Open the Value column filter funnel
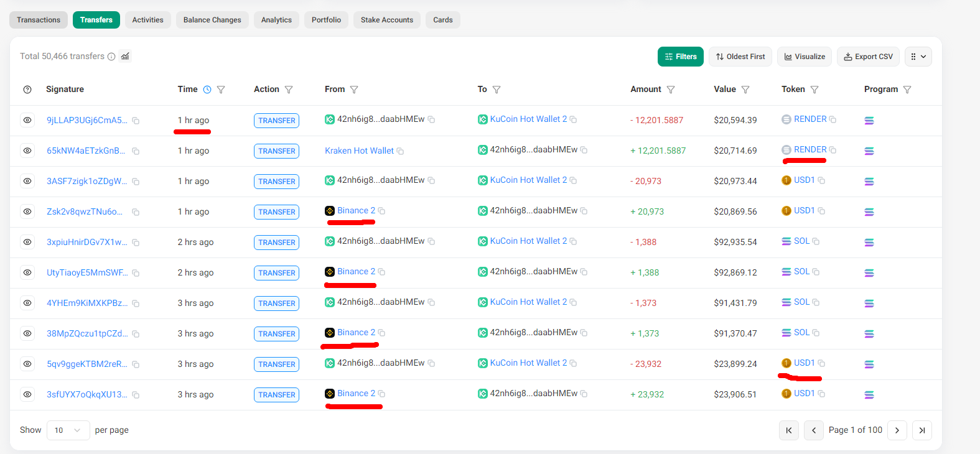The height and width of the screenshot is (454, 980). point(745,90)
